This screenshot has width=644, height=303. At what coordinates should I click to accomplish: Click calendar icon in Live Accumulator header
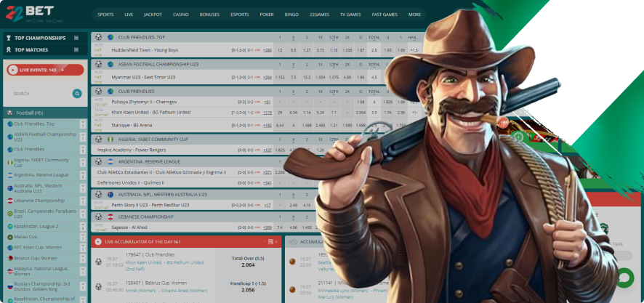pos(270,242)
